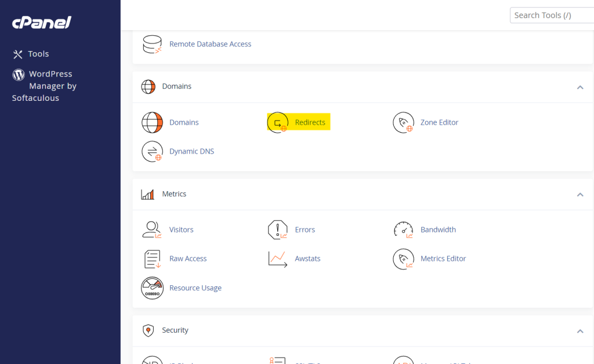Focus the Search Tools input field
This screenshot has width=594, height=364.
pyautogui.click(x=551, y=15)
